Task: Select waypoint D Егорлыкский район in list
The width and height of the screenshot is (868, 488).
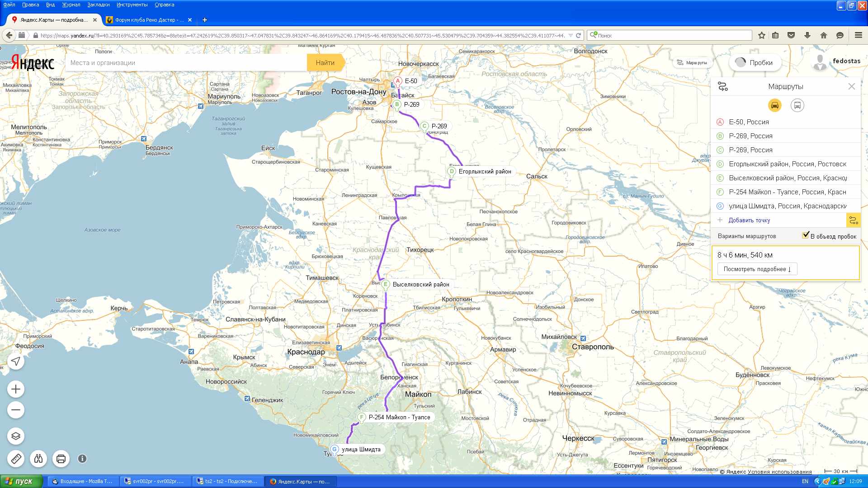Action: click(785, 164)
